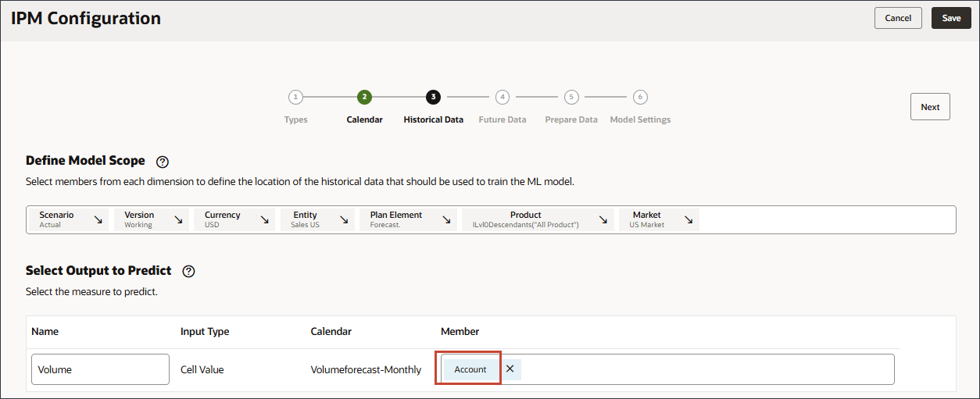980x399 pixels.
Task: Open Scenario member selector arrow
Action: (98, 220)
